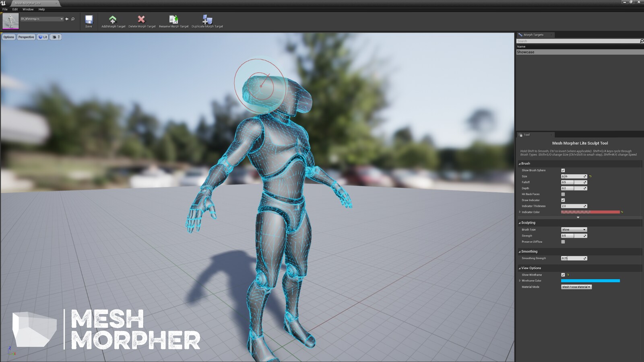Disable Show Brush Sphere

coord(563,170)
